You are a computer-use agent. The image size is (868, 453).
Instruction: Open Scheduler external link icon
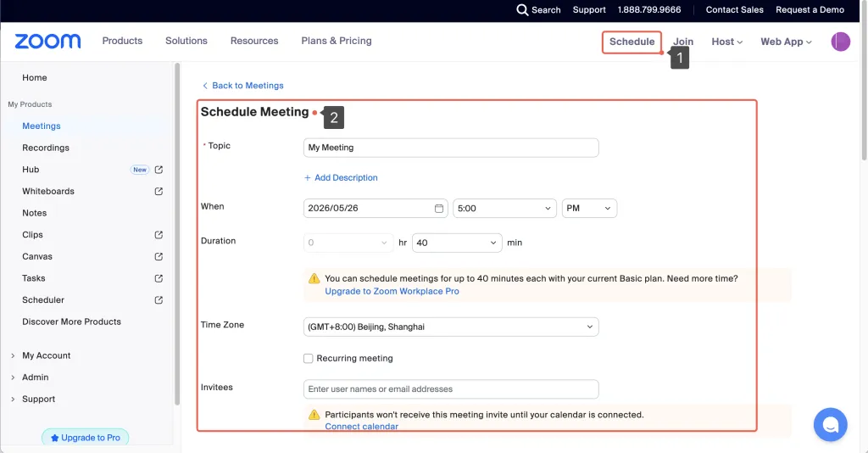tap(159, 299)
